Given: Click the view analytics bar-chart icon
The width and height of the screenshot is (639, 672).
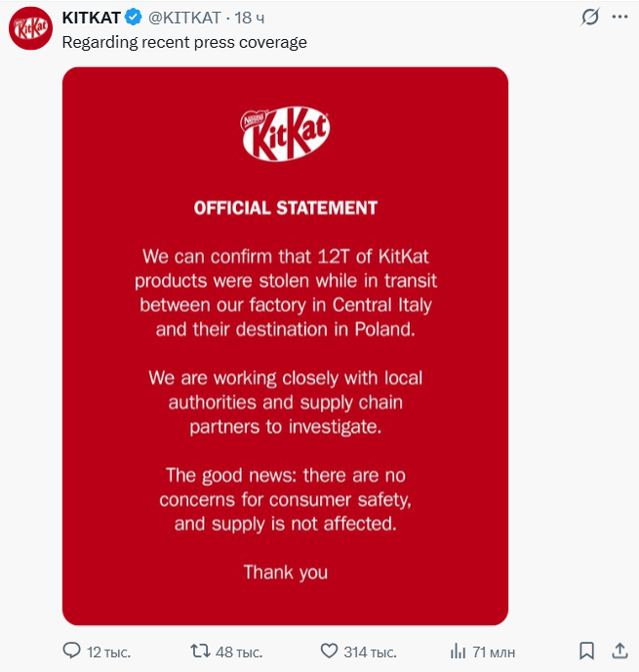Looking at the screenshot, I should pyautogui.click(x=458, y=651).
